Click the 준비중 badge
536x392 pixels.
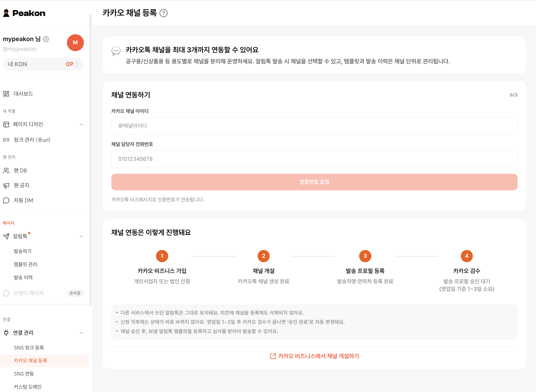point(75,293)
